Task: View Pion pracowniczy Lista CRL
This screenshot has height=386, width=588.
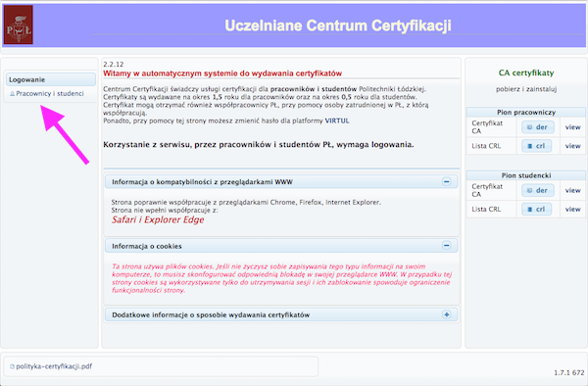Action: (572, 146)
